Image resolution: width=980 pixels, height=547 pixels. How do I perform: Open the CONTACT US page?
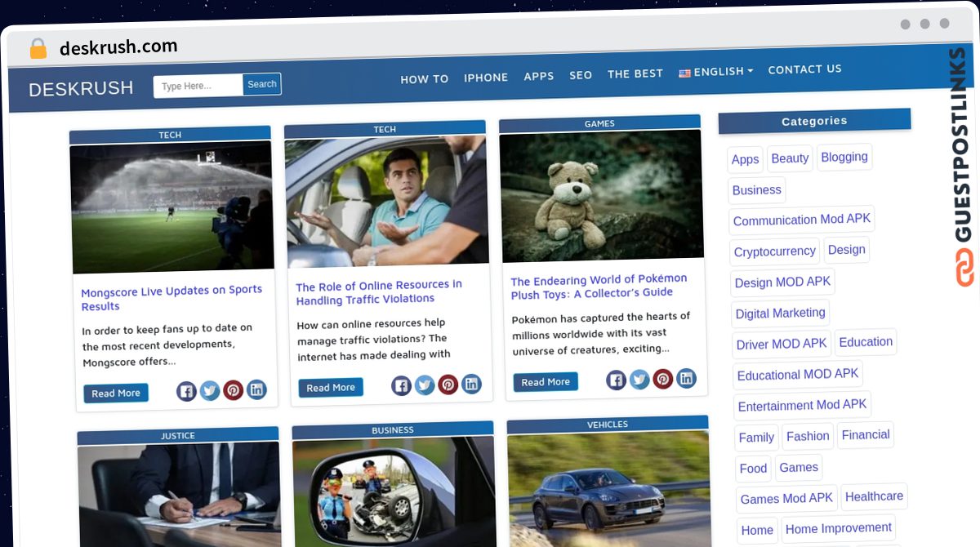click(x=804, y=69)
